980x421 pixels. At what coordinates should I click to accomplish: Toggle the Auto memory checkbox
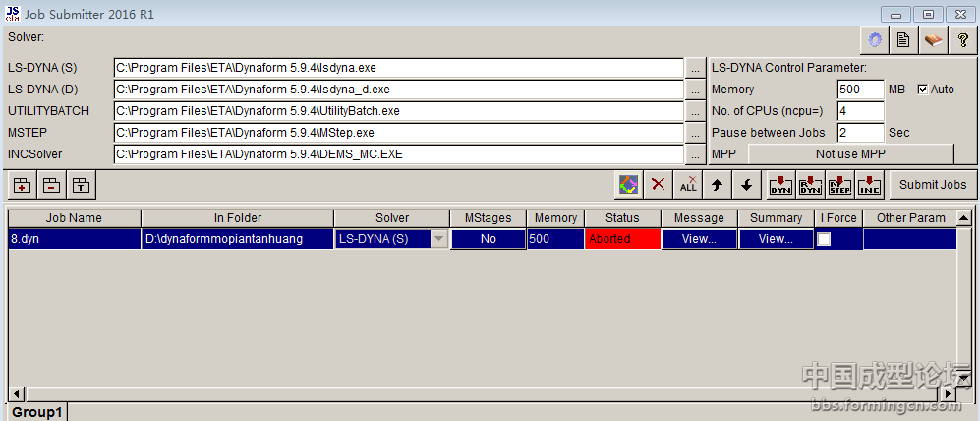coord(922,90)
